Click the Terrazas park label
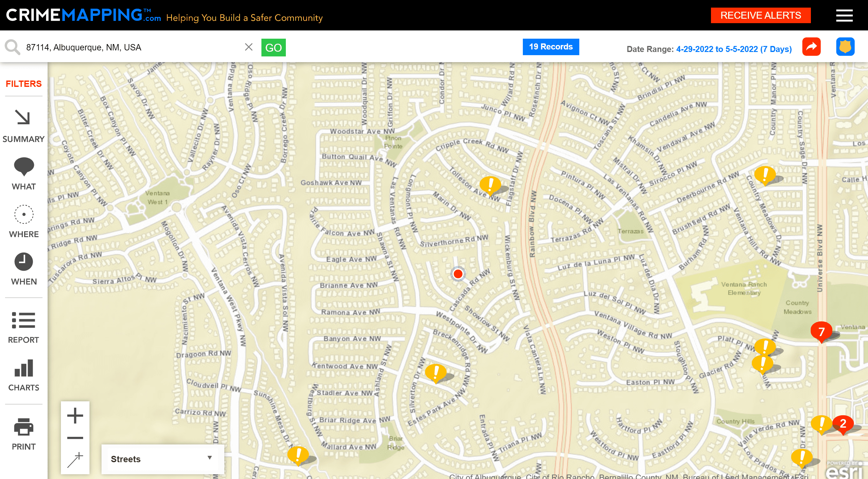 (x=630, y=231)
